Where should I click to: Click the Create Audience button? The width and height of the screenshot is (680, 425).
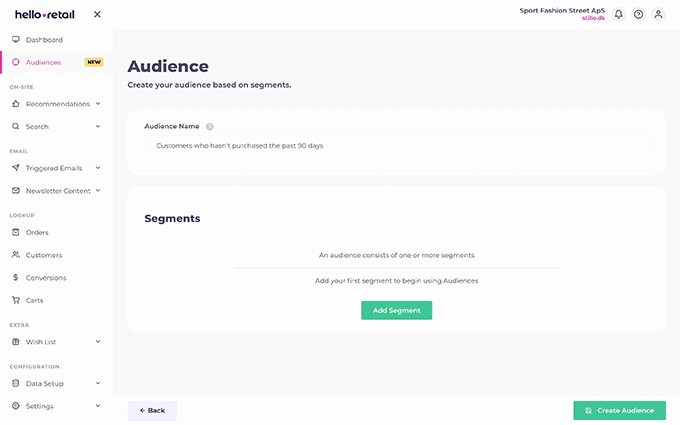tap(619, 410)
